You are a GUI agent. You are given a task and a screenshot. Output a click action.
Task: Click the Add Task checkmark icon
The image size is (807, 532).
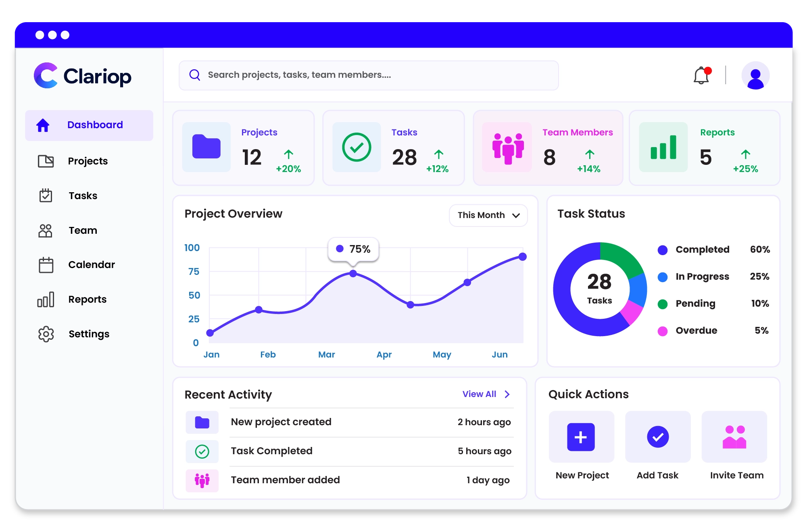click(x=658, y=437)
